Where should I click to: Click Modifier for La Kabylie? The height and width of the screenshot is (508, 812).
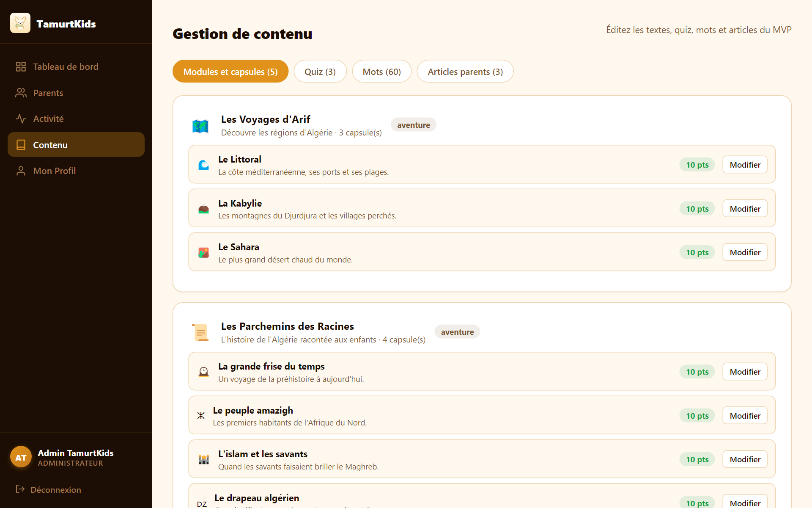pos(745,209)
